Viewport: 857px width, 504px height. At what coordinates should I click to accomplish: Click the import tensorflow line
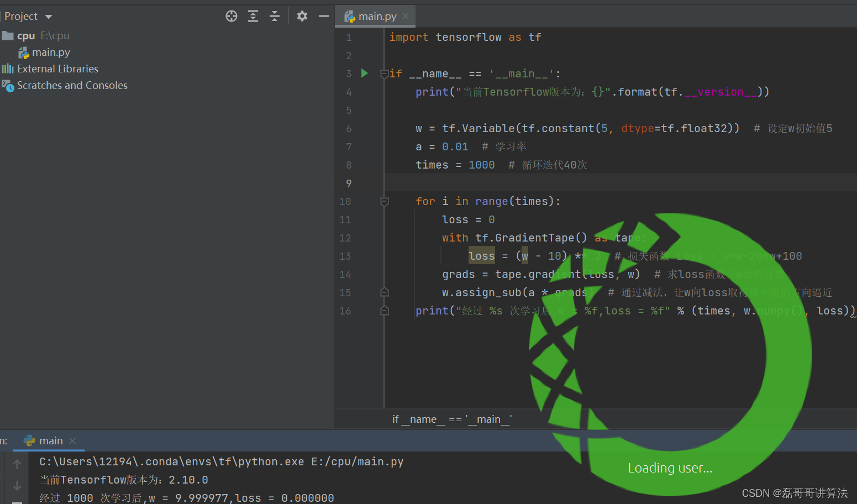[465, 37]
